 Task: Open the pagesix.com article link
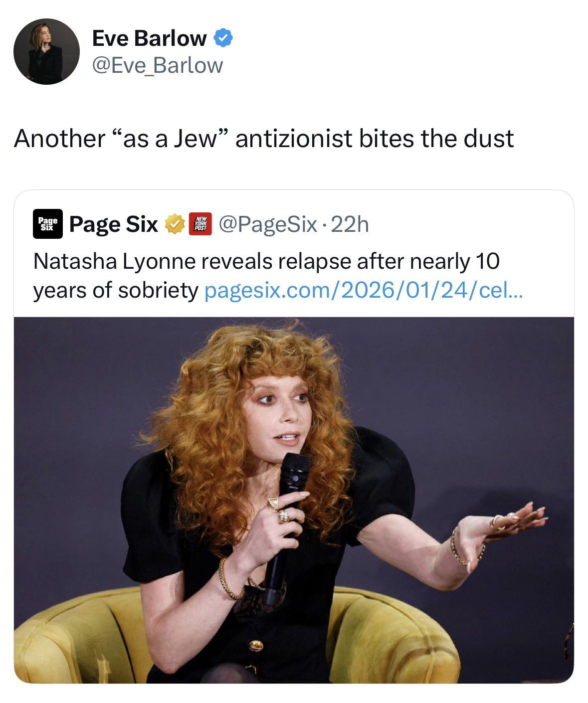click(x=364, y=290)
